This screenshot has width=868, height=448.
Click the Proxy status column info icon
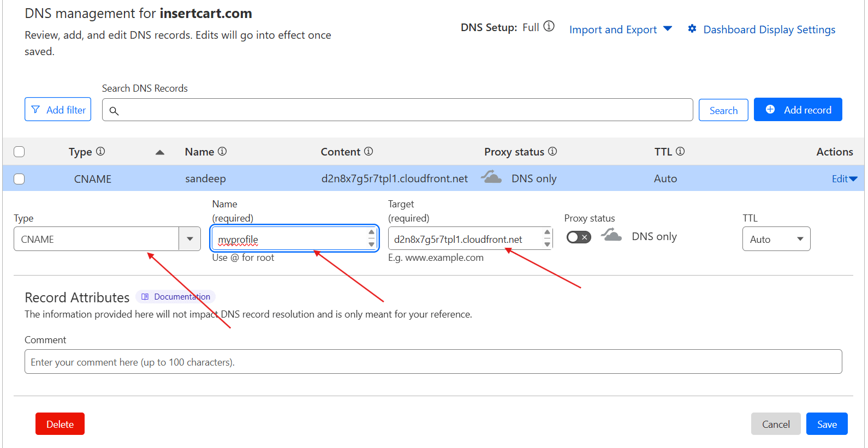(552, 151)
